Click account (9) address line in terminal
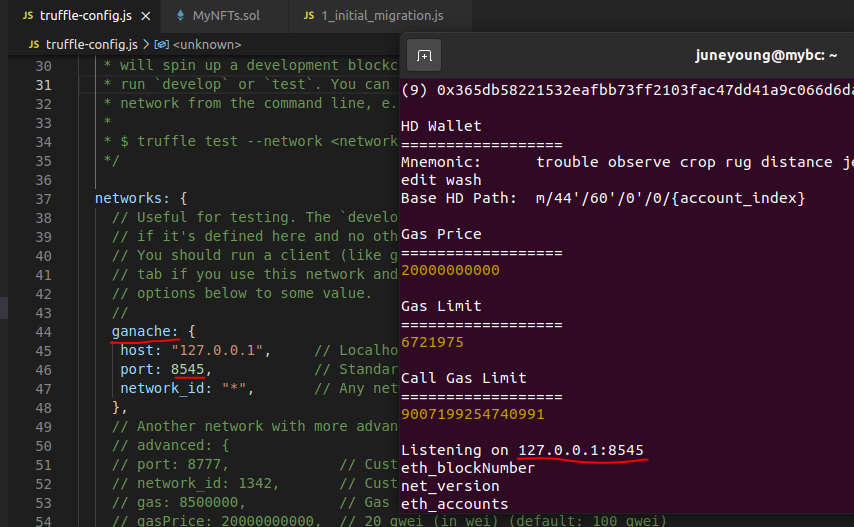 pos(627,90)
